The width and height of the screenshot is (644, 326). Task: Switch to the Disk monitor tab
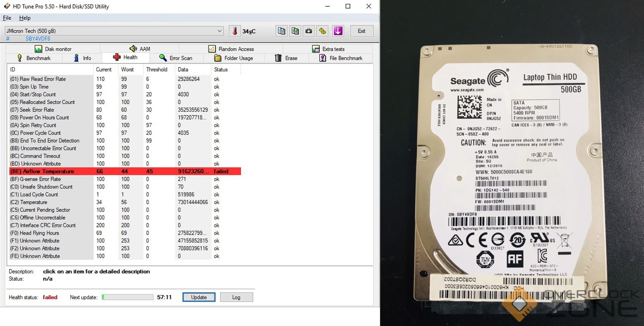pos(53,49)
